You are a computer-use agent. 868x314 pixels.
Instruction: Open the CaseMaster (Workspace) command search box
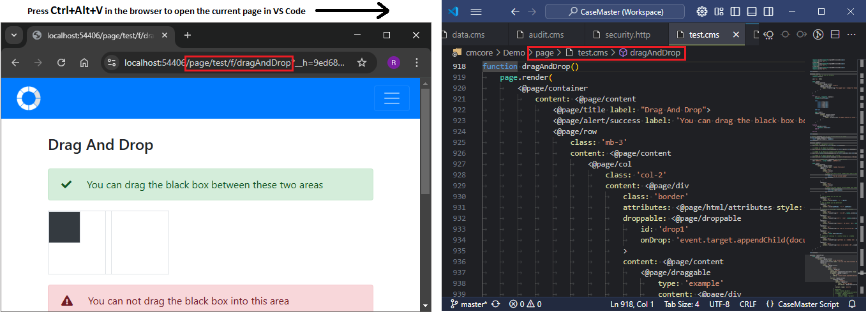click(x=615, y=11)
